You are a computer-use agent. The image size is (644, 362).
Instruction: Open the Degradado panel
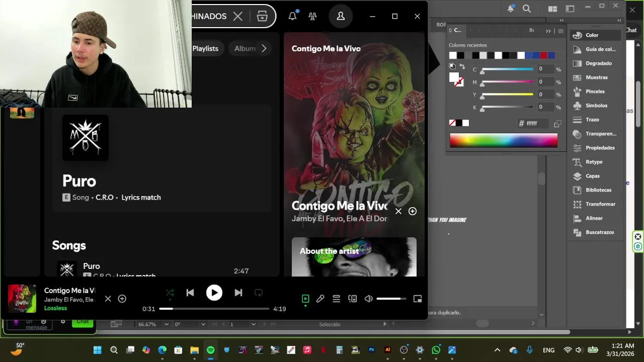pos(595,63)
